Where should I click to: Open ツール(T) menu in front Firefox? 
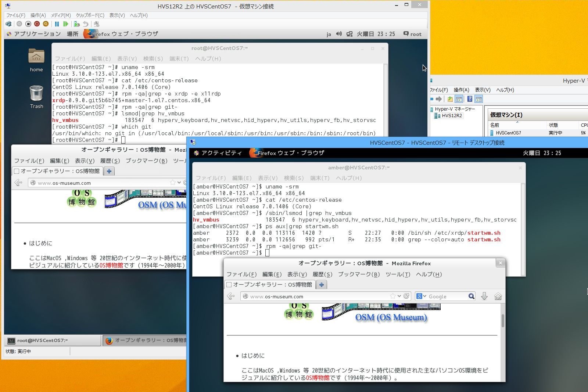pyautogui.click(x=398, y=274)
